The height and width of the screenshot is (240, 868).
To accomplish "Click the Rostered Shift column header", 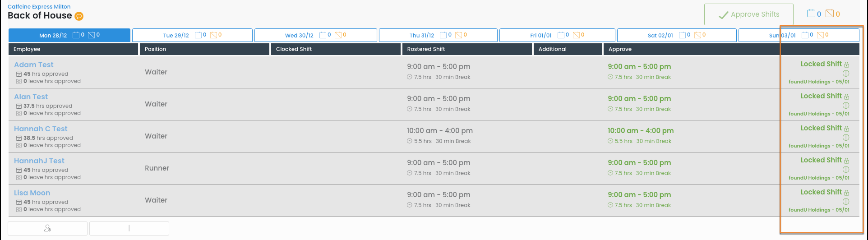I will click(x=426, y=49).
